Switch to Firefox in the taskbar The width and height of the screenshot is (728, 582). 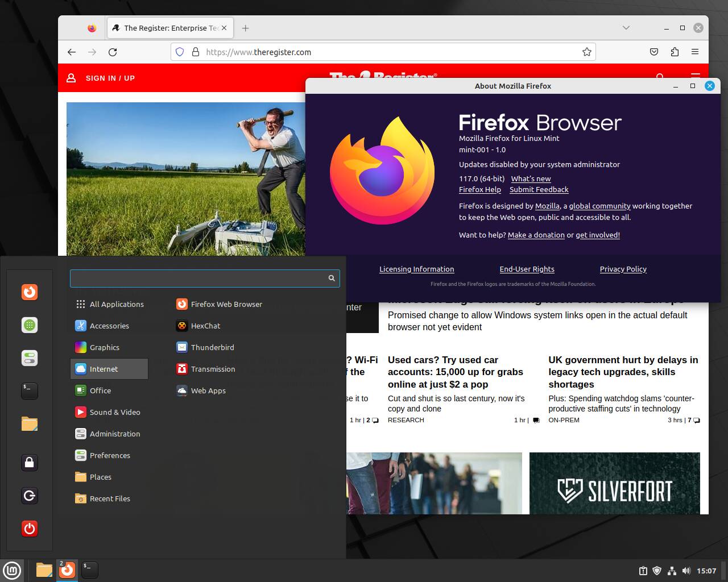[67, 570]
